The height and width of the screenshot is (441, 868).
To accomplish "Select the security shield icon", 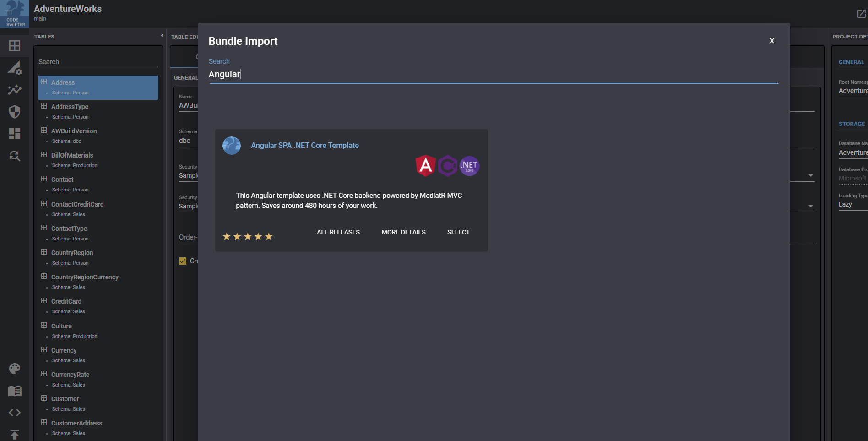I will [14, 112].
